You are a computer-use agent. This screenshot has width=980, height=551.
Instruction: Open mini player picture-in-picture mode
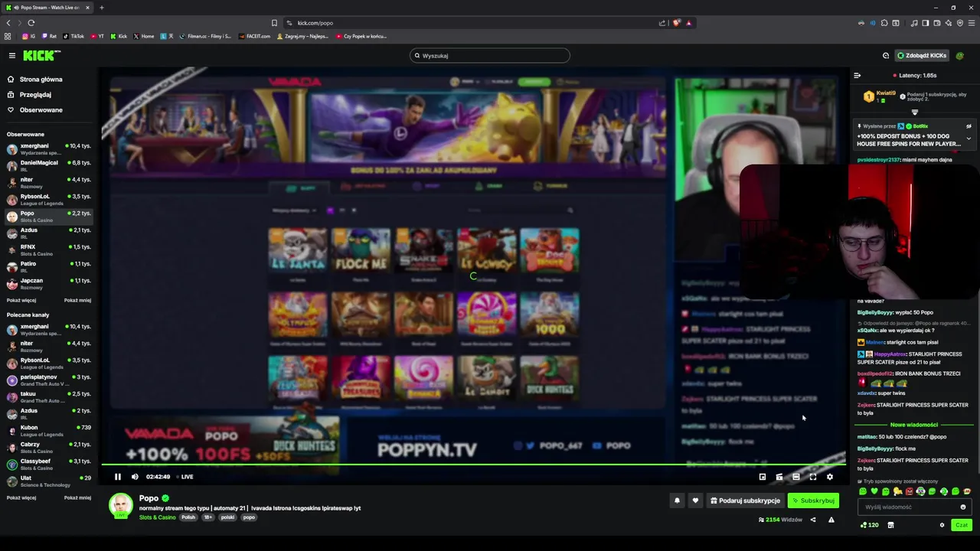click(x=762, y=477)
